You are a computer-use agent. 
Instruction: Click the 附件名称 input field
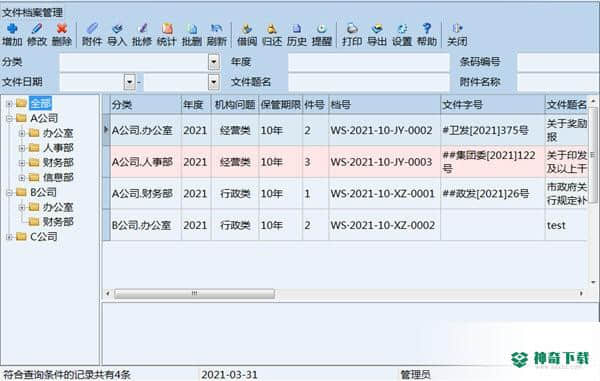[x=558, y=82]
